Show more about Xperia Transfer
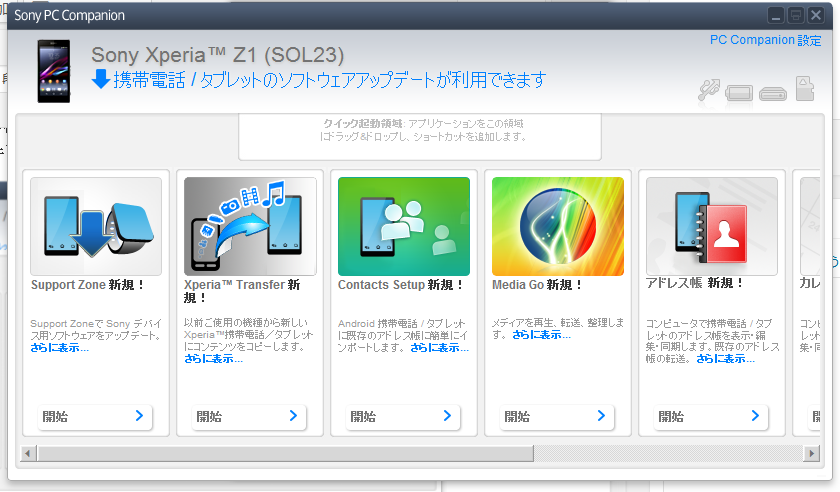This screenshot has height=492, width=840. 213,359
